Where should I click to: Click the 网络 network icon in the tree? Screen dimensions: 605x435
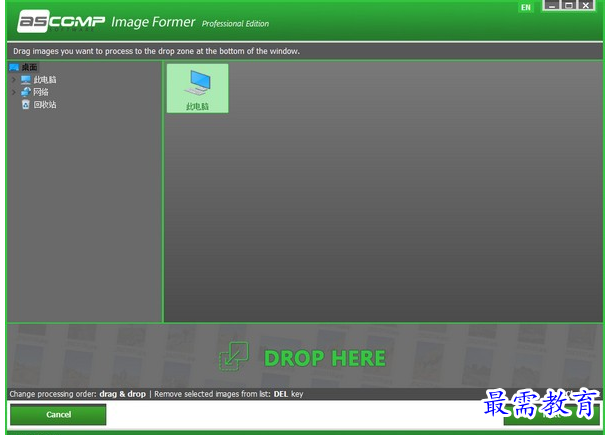[x=26, y=92]
